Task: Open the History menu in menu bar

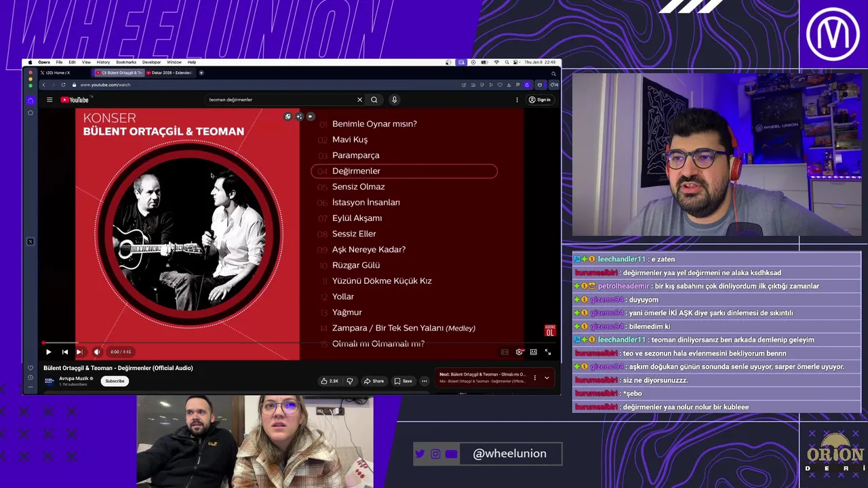Action: 103,62
